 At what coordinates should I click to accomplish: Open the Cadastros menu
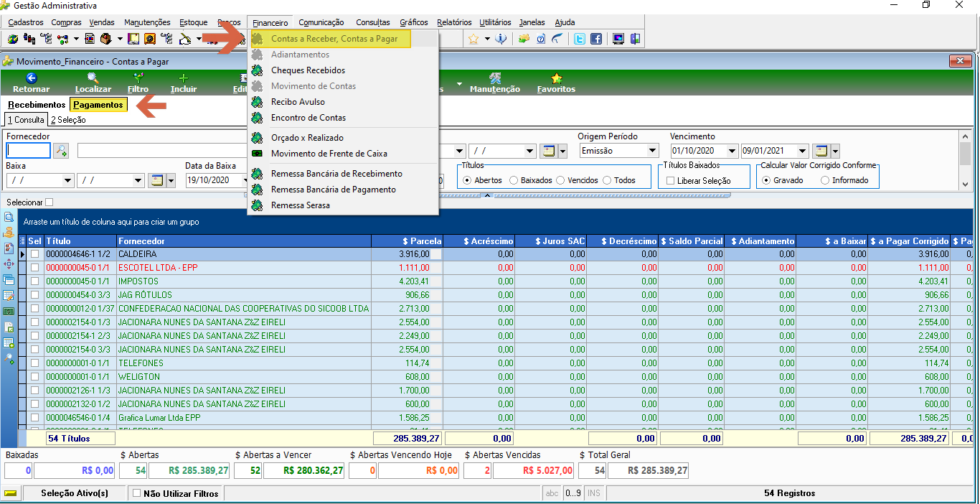pyautogui.click(x=26, y=22)
